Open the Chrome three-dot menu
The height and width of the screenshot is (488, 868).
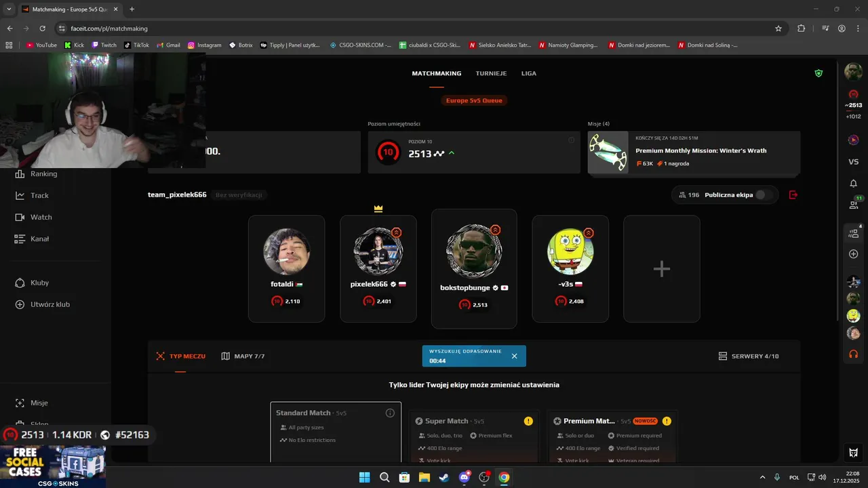tap(858, 28)
